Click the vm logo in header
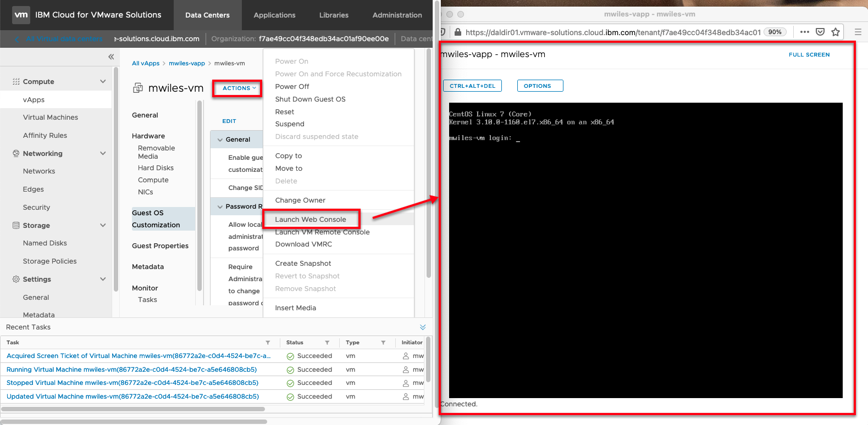The width and height of the screenshot is (868, 425). click(x=21, y=15)
